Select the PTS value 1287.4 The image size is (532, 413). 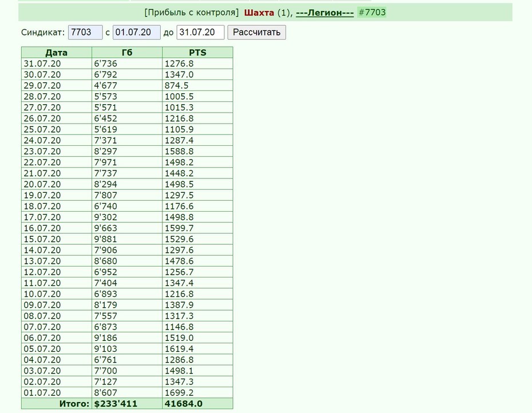179,141
